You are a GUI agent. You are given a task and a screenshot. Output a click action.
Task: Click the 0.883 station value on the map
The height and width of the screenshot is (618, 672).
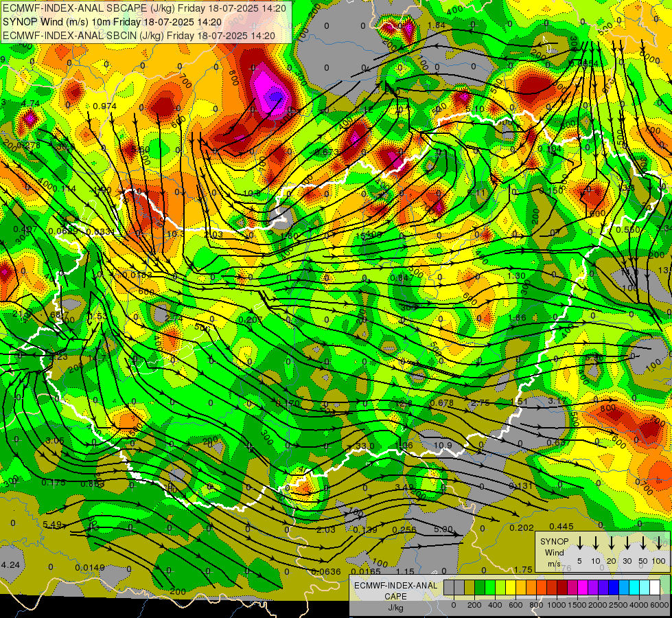[x=93, y=484]
